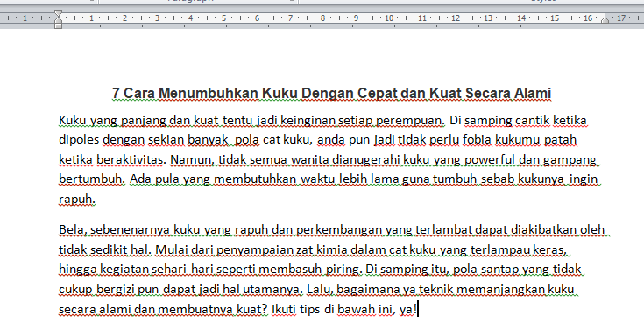Click the word "membutuhkan"
The height and width of the screenshot is (323, 644).
[255, 179]
